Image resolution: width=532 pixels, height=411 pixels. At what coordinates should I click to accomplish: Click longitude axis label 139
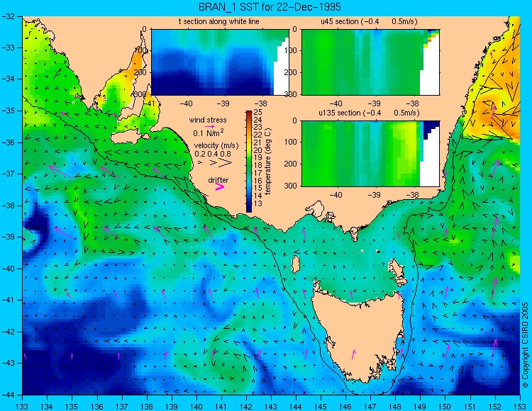pyautogui.click(x=172, y=406)
